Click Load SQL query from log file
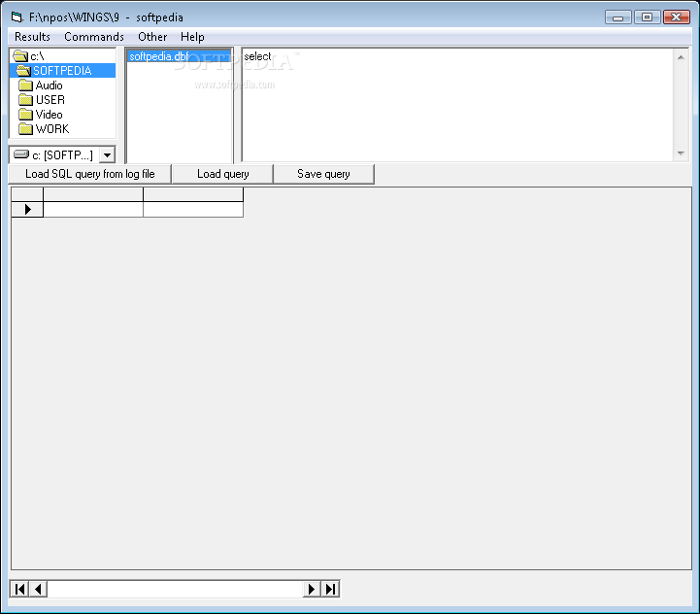The width and height of the screenshot is (700, 614). click(x=89, y=174)
